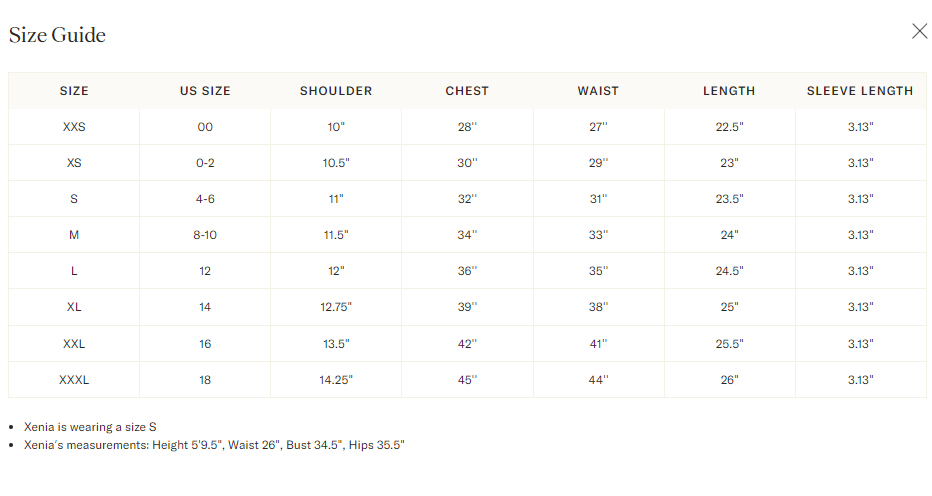This screenshot has width=932, height=496.
Task: Click the sleeve length in XXS row
Action: click(x=860, y=127)
